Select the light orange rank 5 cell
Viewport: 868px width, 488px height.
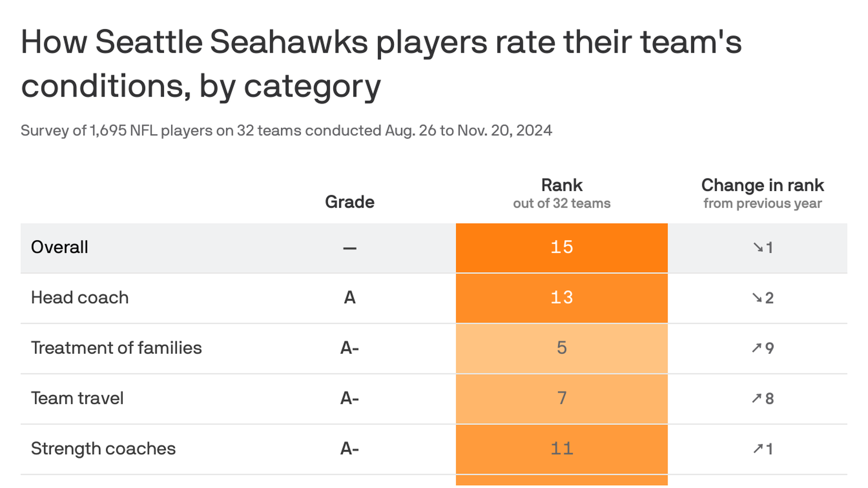[x=561, y=348]
